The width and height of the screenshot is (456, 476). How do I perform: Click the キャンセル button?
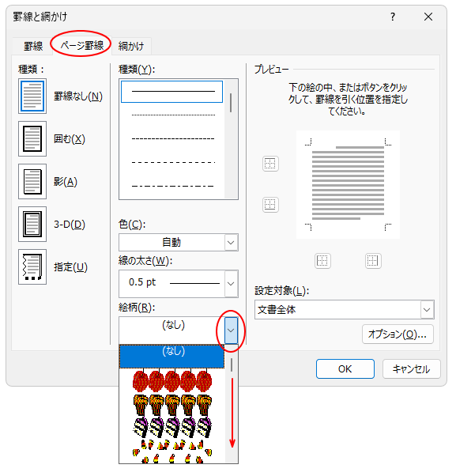point(411,368)
